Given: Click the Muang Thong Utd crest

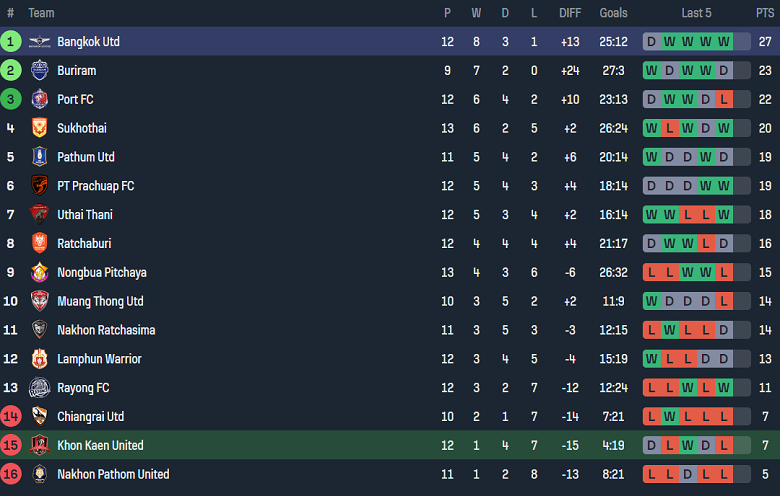Looking at the screenshot, I should pyautogui.click(x=40, y=301).
